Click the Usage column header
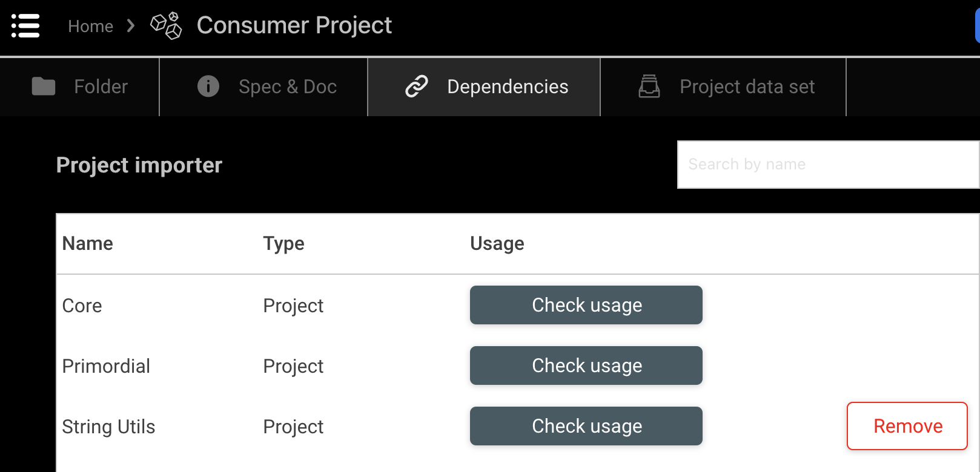 497,243
